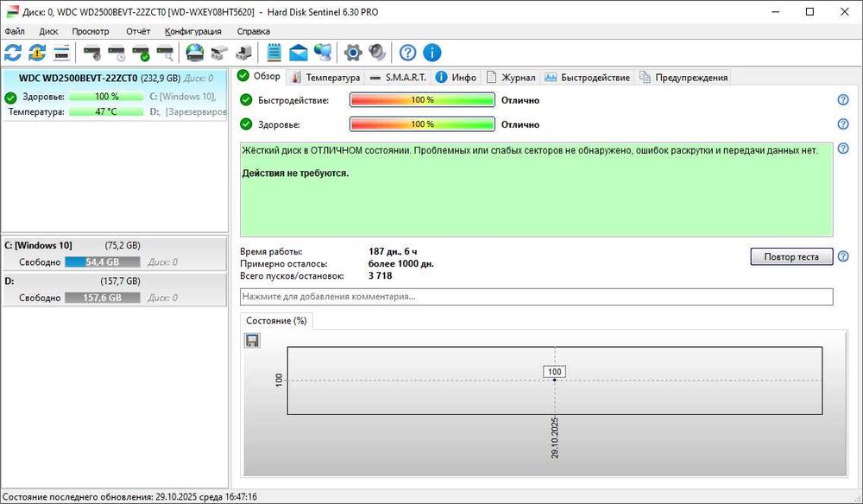This screenshot has width=863, height=504.
Task: Click the 47 °C temperature bar
Action: coord(106,111)
